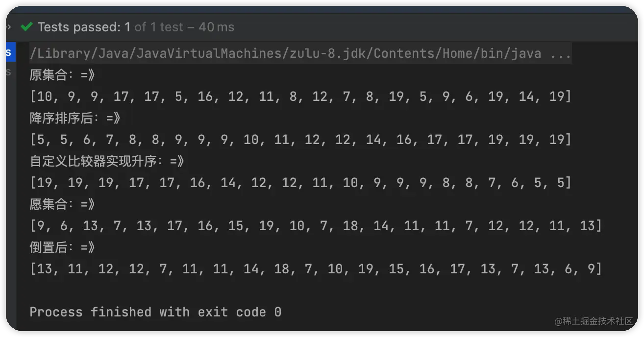Click the "愿集合: =》" output label
The image size is (644, 337).
tap(62, 204)
